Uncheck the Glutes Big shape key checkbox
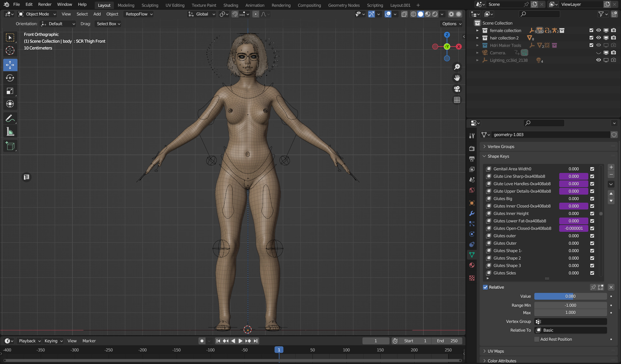The width and height of the screenshot is (621, 364). (592, 199)
